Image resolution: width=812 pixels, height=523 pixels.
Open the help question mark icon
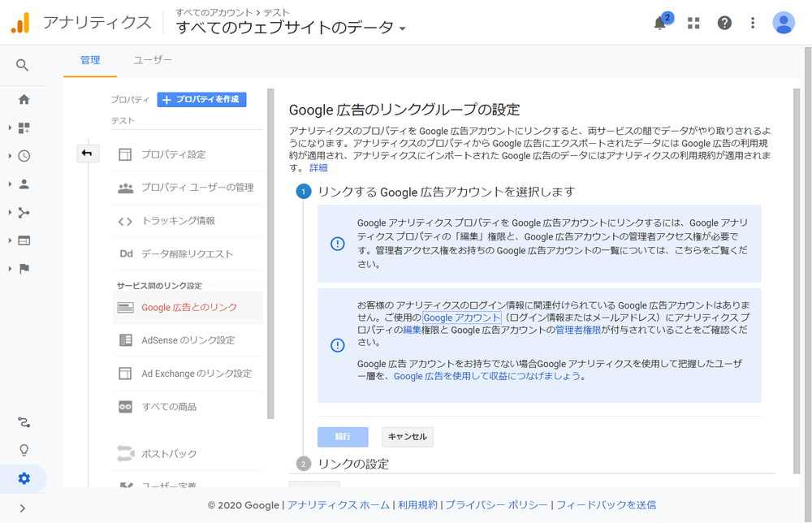coord(724,23)
